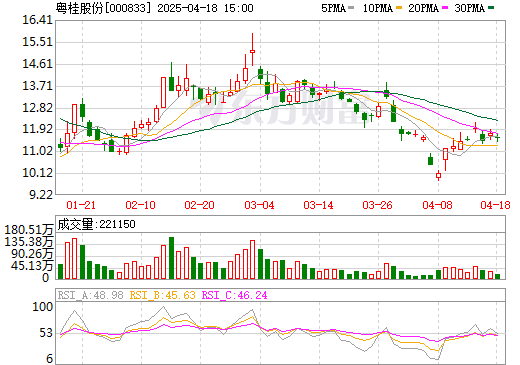Click the 10PMA orange legend swatch
Image resolution: width=520 pixels, height=365 pixels.
399,7
